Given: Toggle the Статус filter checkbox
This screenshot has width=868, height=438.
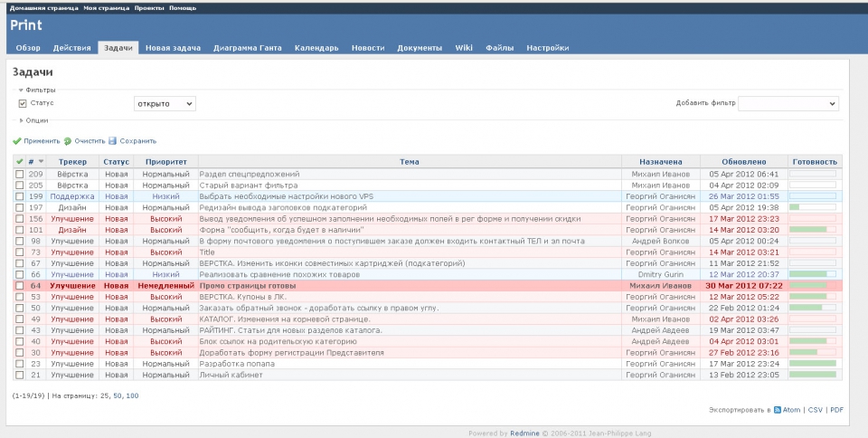Looking at the screenshot, I should (23, 103).
